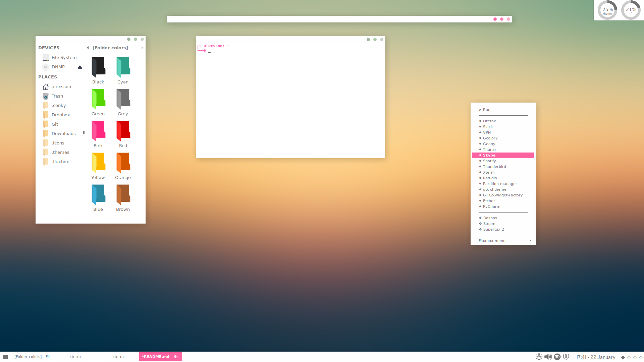The width and height of the screenshot is (644, 362).
Task: Switch to the README.md taskbar button
Action: pos(160,357)
